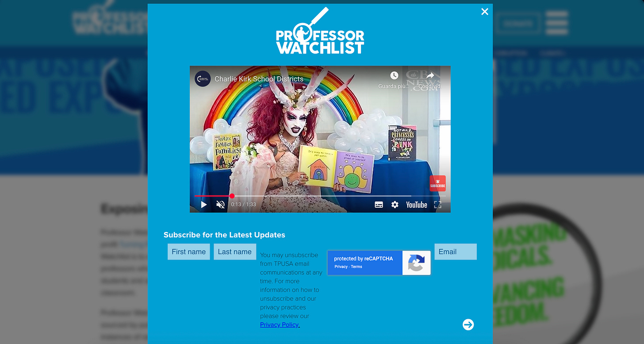
Task: Open the reCAPTCHA Terms link
Action: coord(356,267)
